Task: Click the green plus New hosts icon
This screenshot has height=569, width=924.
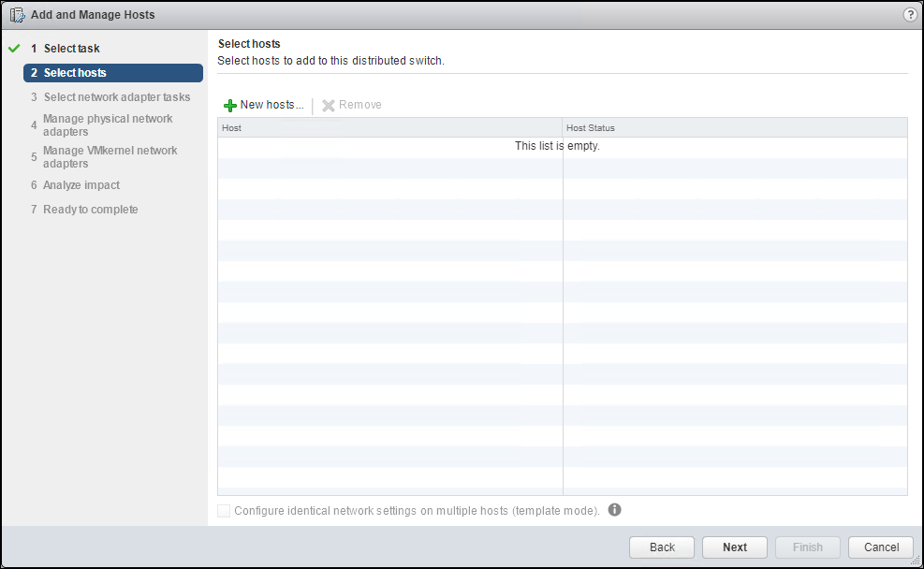Action: pyautogui.click(x=231, y=104)
